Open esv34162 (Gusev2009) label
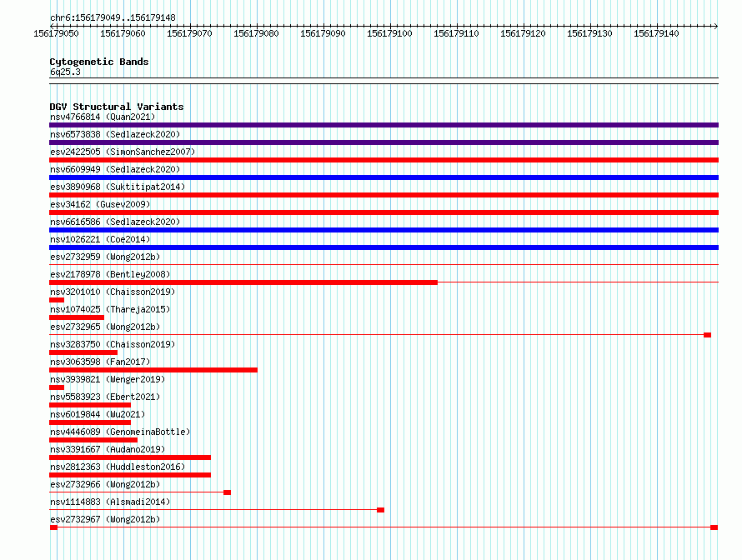742x560 pixels. 100,204
